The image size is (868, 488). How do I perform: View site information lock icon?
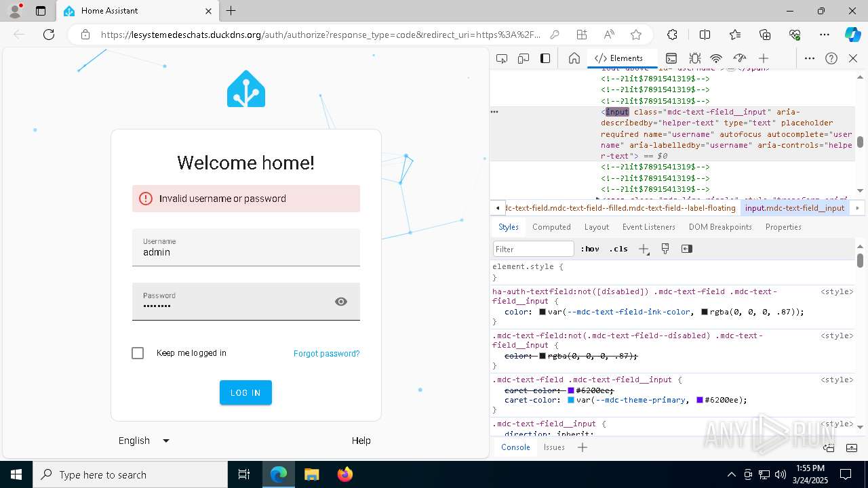pos(85,35)
